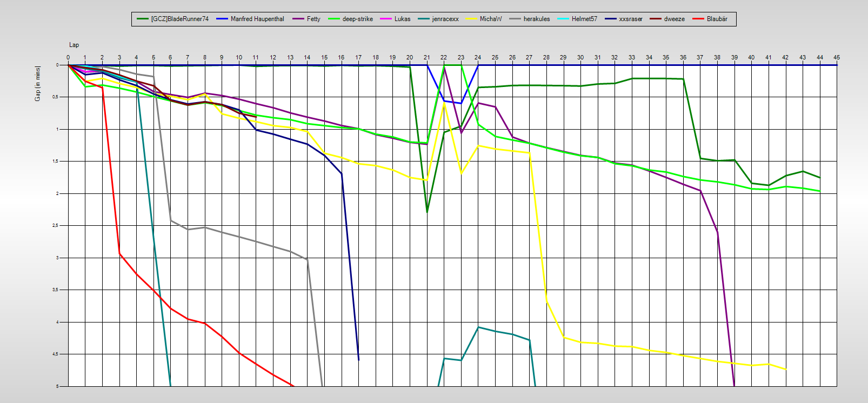Select lap 37 on the lap axis
Screen dimensions: 868x403
(x=700, y=57)
